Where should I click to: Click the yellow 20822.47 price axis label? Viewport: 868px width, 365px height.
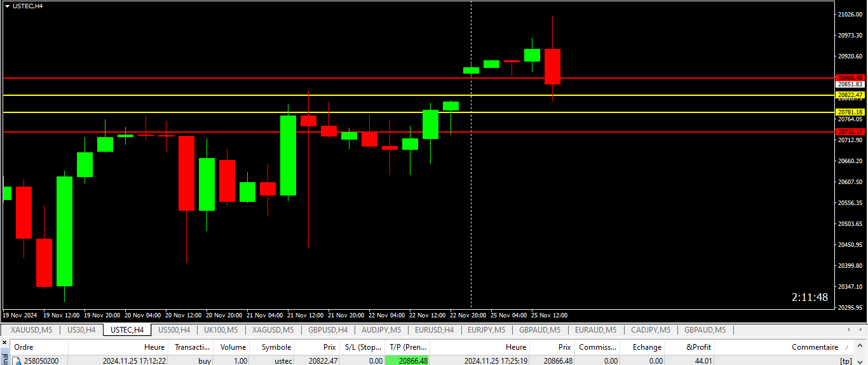coord(850,95)
